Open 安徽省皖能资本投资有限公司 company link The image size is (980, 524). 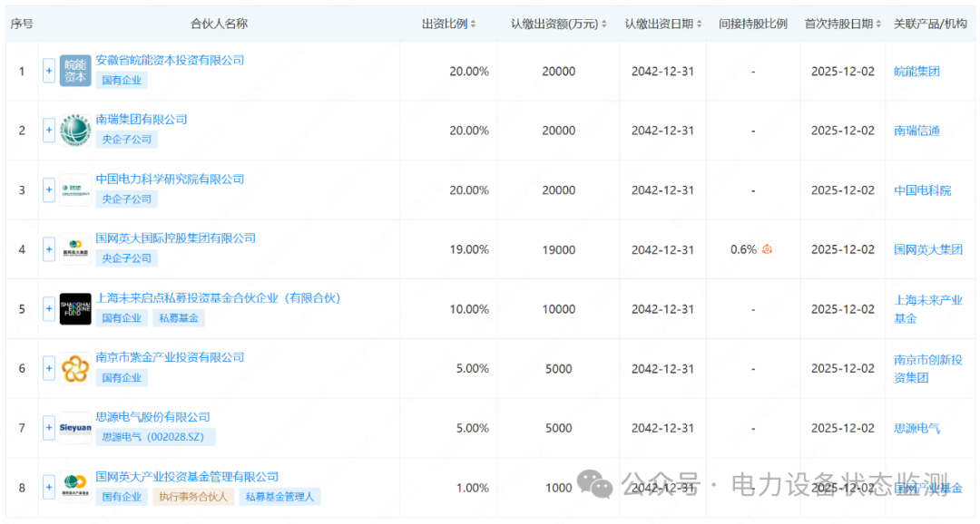[x=170, y=60]
